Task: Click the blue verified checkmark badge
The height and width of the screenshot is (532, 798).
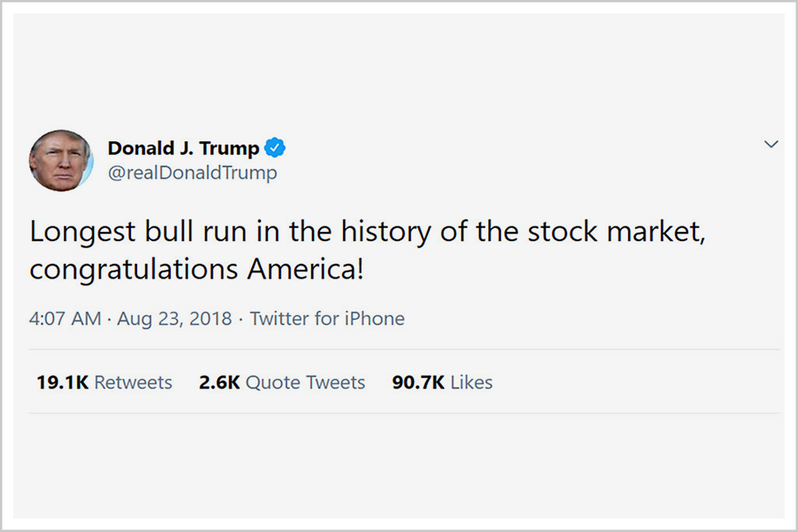Action: click(275, 148)
